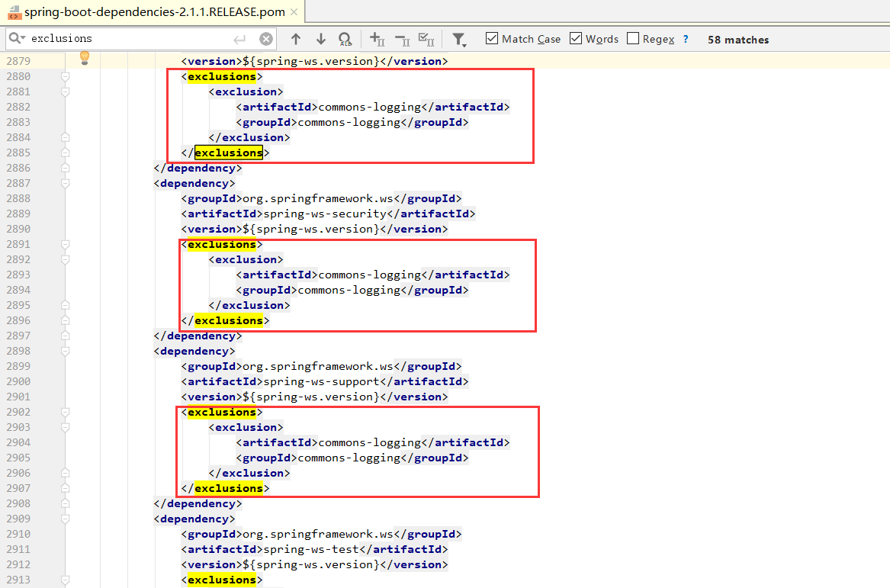Collapse the dependency block at line 2898
This screenshot has height=588, width=890.
pyautogui.click(x=66, y=352)
